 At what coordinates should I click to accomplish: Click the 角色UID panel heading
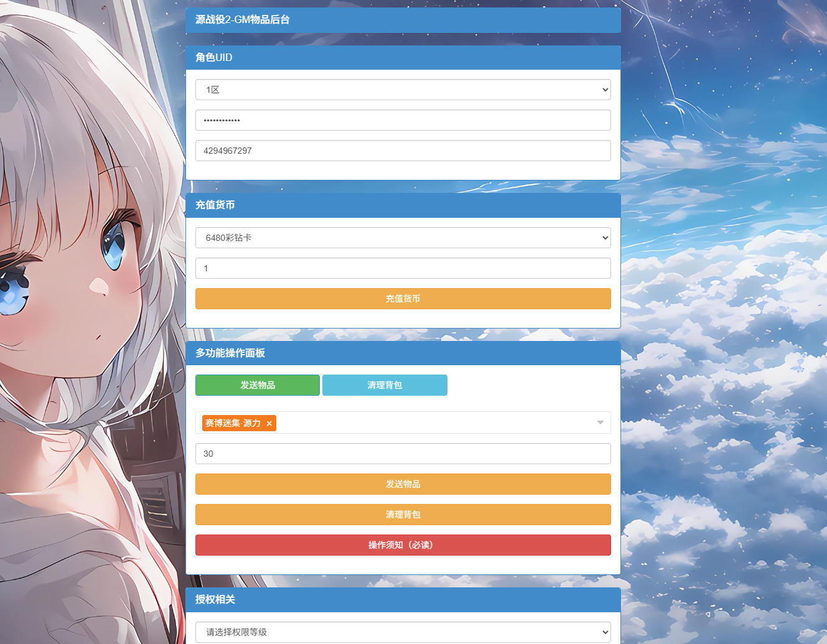[x=403, y=57]
